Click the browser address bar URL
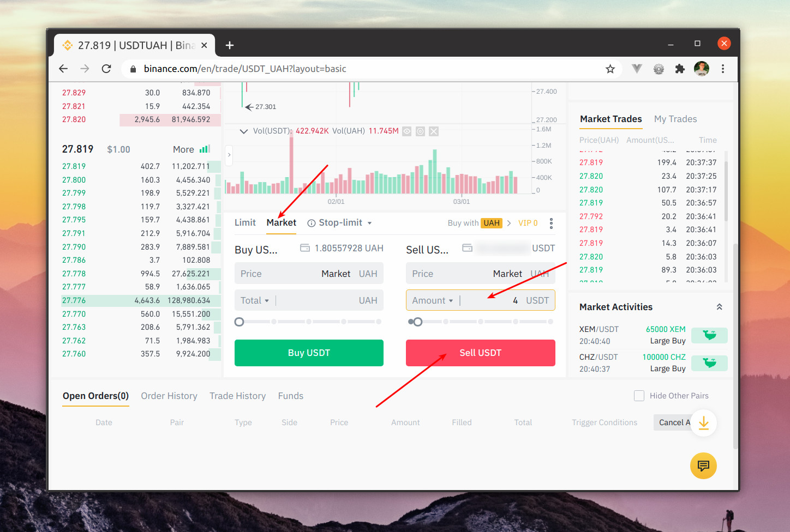790x532 pixels. 245,69
